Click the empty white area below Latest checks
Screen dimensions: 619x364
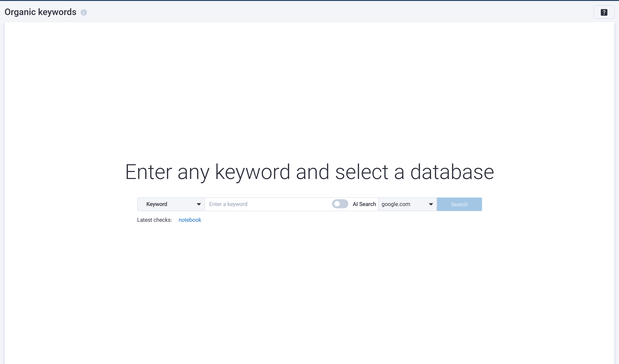point(309,288)
